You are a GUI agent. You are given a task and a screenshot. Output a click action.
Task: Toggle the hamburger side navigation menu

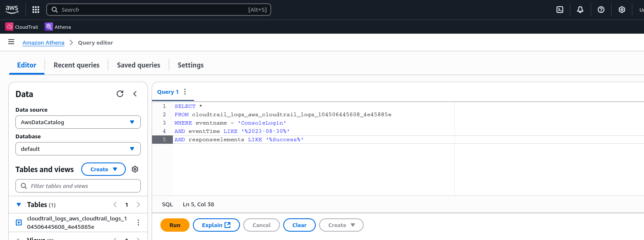coord(11,42)
